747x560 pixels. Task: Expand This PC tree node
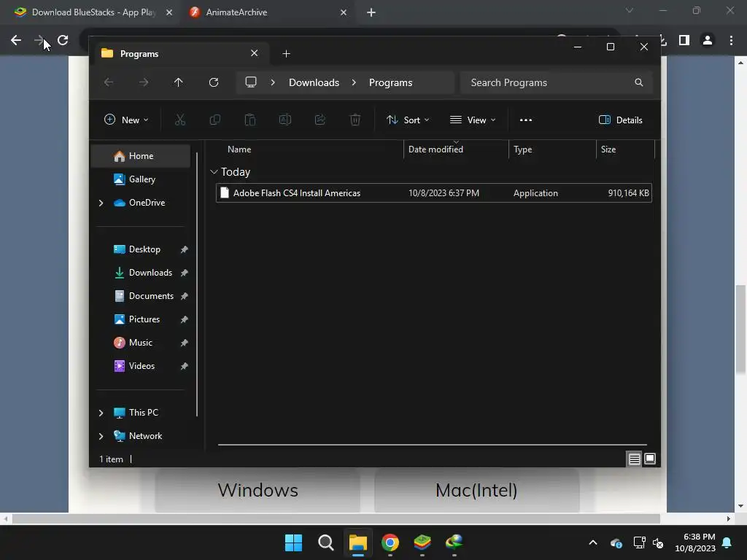pos(101,413)
